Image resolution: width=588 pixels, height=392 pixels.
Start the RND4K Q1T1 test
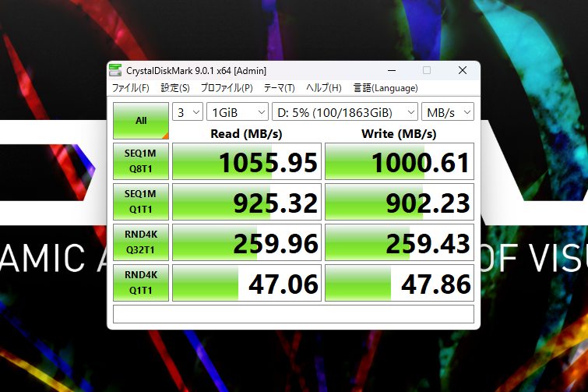[x=141, y=282]
